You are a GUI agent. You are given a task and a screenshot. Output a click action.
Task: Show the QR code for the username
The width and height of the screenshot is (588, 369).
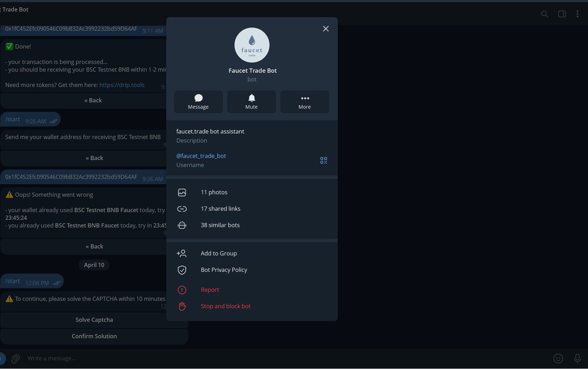coord(323,160)
